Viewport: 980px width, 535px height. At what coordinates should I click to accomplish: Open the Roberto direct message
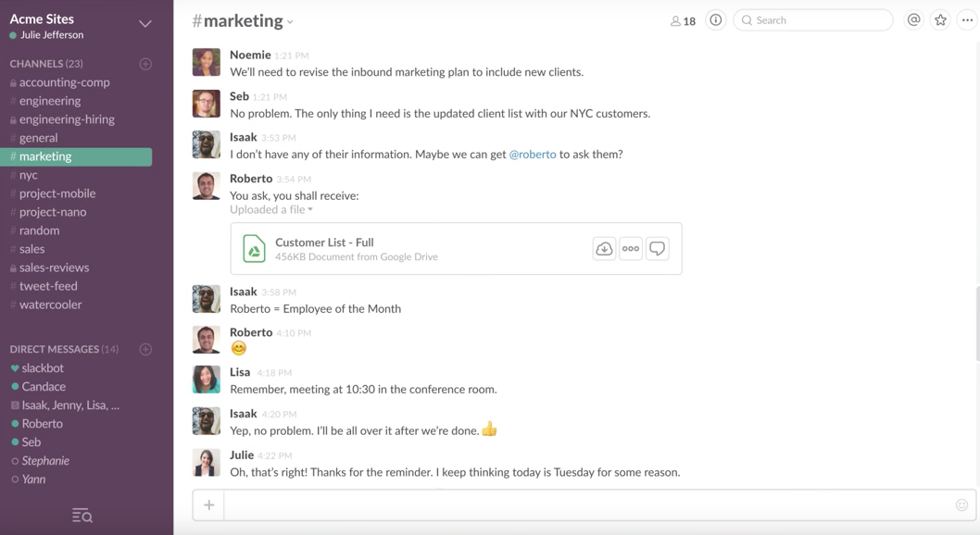coord(43,423)
